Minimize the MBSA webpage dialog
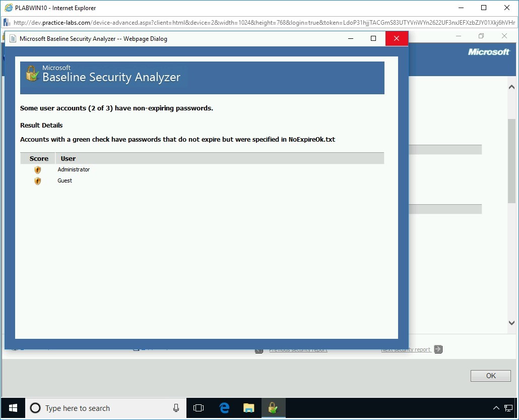The width and height of the screenshot is (519, 420). point(351,38)
